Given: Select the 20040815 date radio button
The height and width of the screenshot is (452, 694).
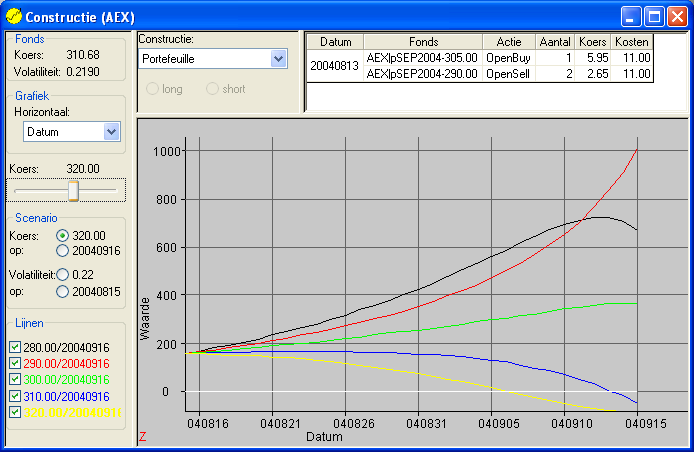Looking at the screenshot, I should 62,291.
